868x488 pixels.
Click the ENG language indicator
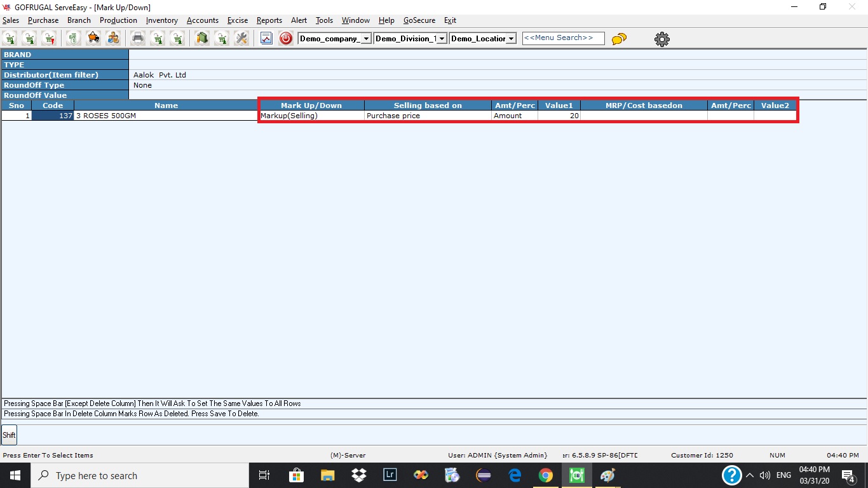(783, 475)
